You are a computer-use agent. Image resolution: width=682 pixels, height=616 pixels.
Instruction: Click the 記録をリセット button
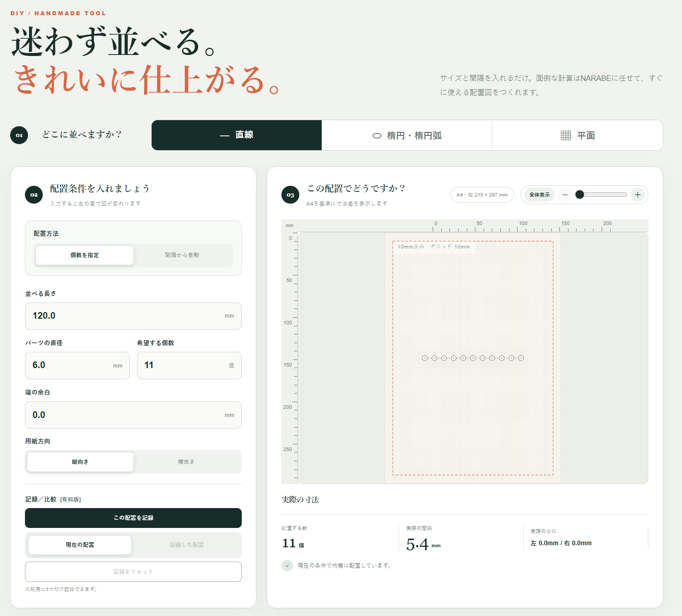point(133,572)
